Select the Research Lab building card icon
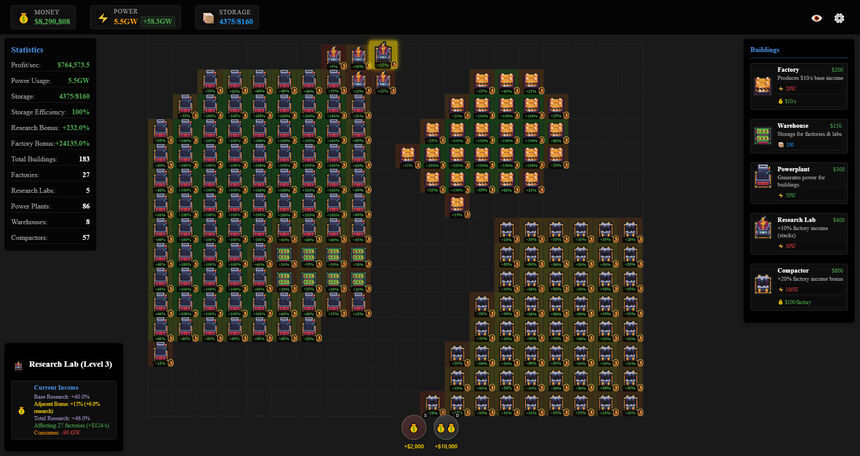The height and width of the screenshot is (456, 860). tap(762, 229)
